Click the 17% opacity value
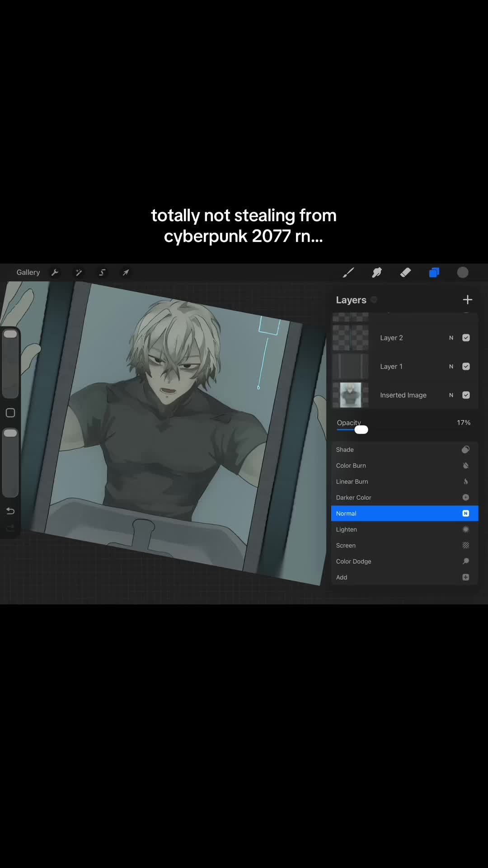 click(x=464, y=422)
